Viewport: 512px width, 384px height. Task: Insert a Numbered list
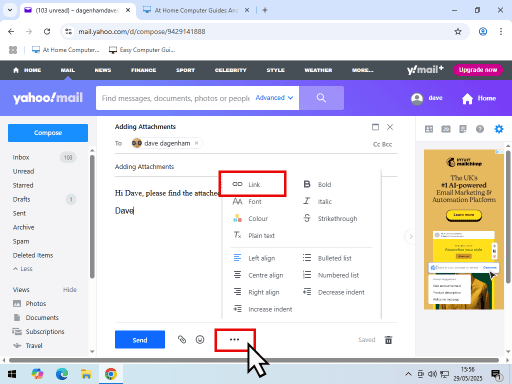click(x=331, y=275)
